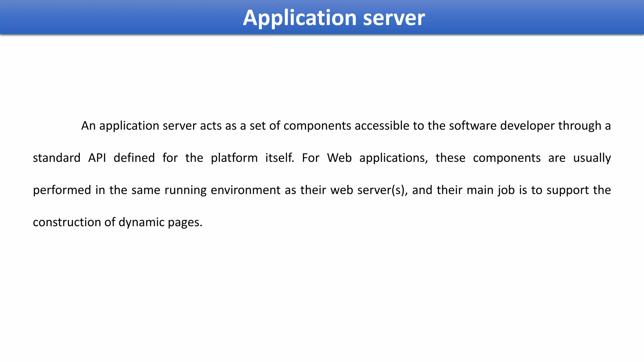644x362 pixels.
Task: Click the word 'pages.' ending the paragraph
Action: point(185,222)
